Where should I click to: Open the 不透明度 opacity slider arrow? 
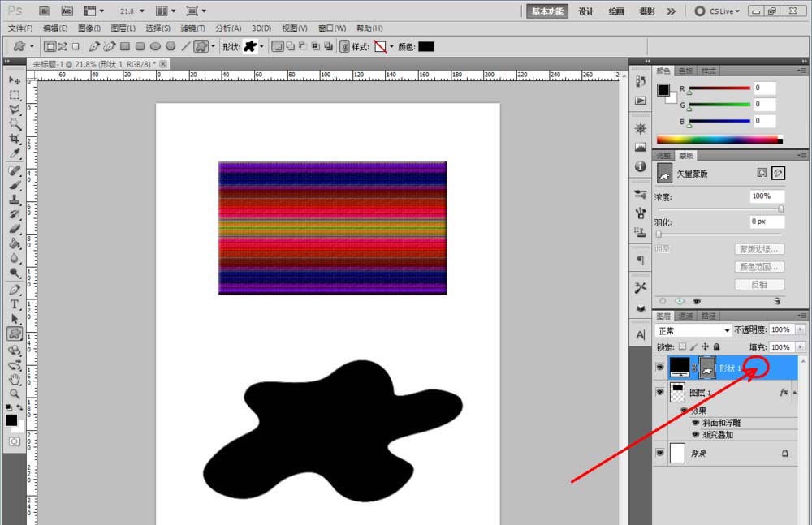coord(800,329)
